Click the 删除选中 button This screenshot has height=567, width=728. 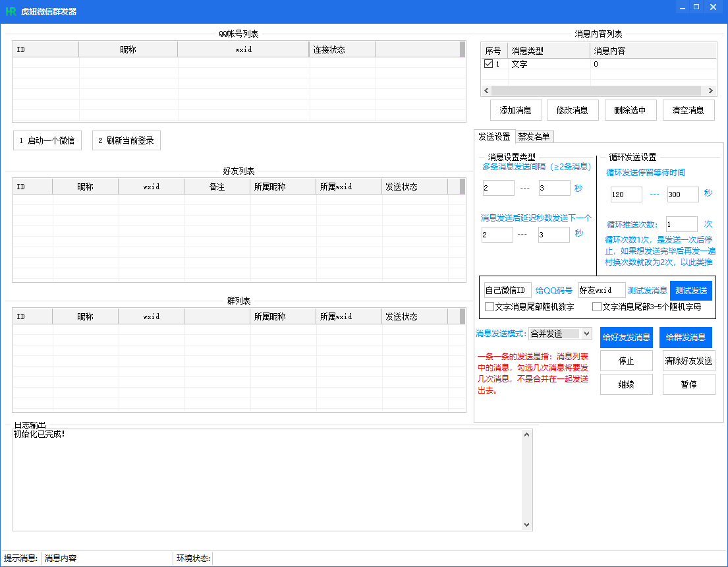pyautogui.click(x=630, y=110)
